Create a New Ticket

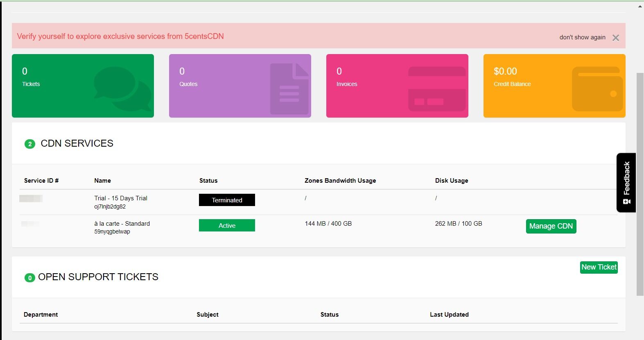[599, 267]
